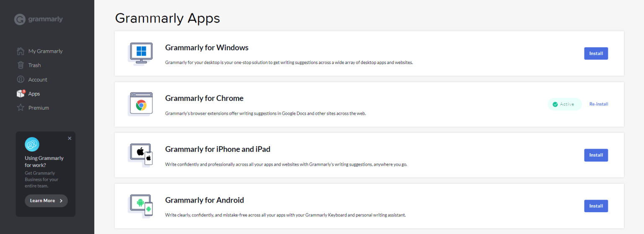The width and height of the screenshot is (644, 234).
Task: Click the Grammarly Business team icon
Action: [32, 144]
